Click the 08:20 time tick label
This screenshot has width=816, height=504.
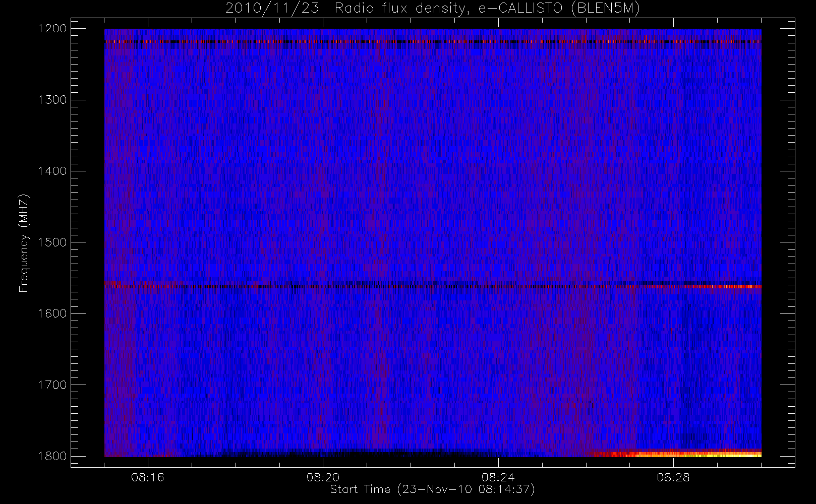tap(323, 477)
